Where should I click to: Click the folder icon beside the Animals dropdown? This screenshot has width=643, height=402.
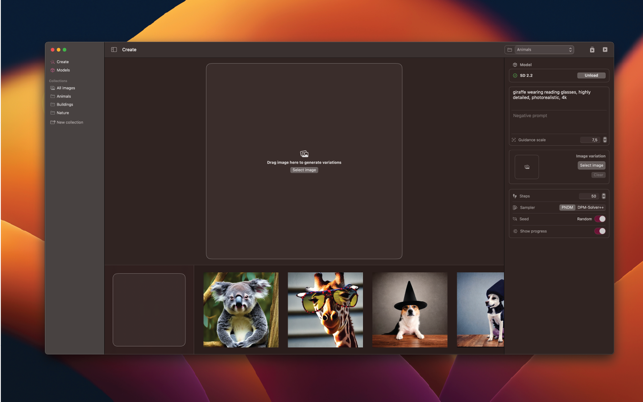(510, 50)
